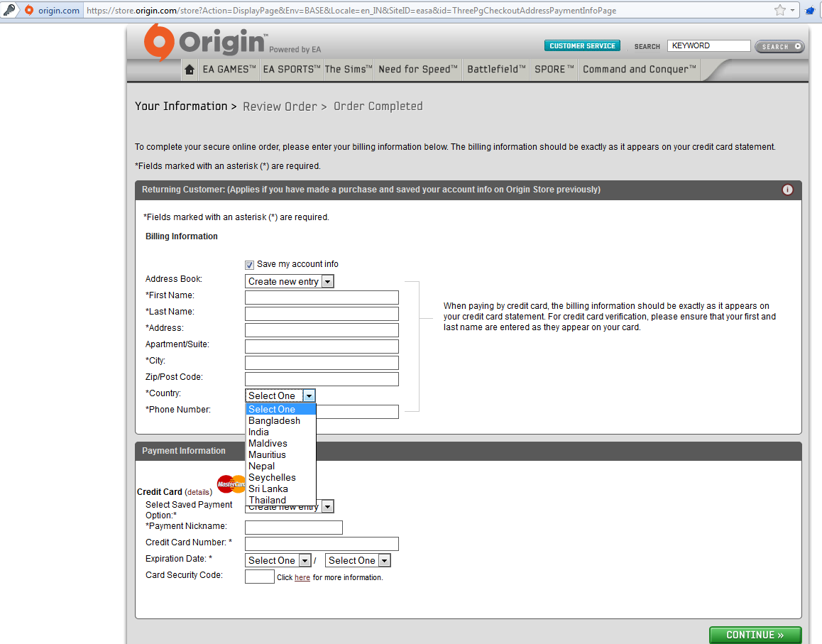
Task: Click 'Order Completed' breadcrumb step
Action: 378,106
